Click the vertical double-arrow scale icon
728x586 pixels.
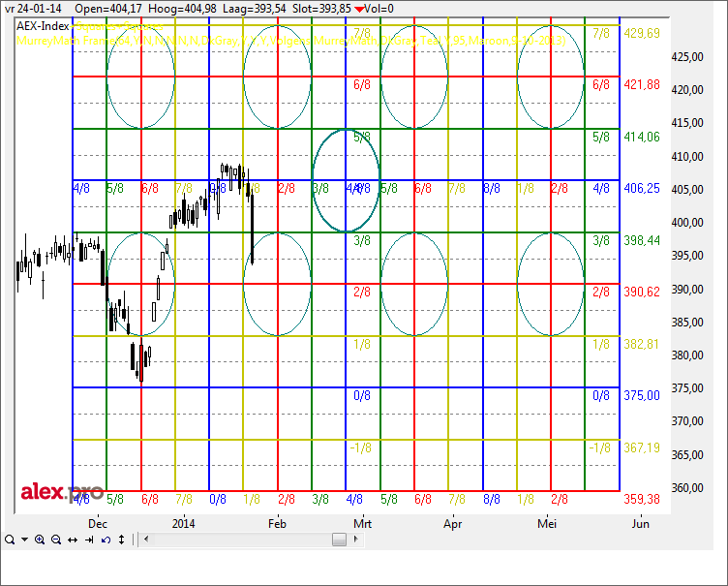120,540
